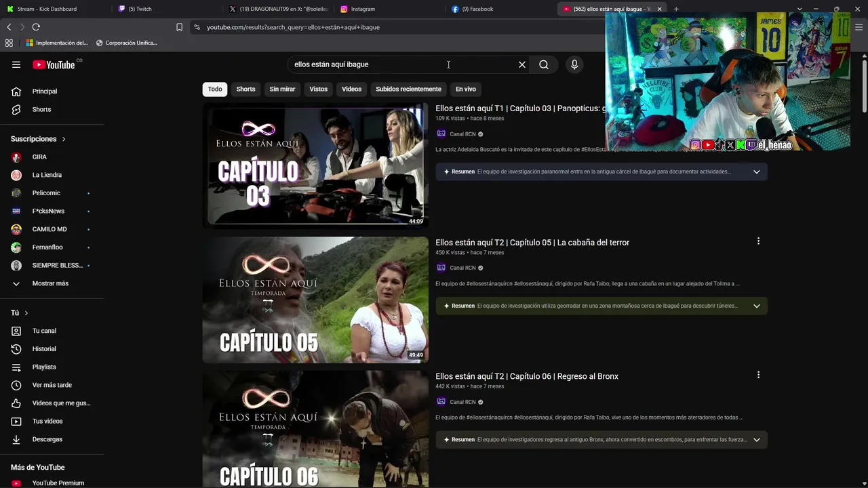
Task: Open the Suscripciones section chevron
Action: (64, 139)
